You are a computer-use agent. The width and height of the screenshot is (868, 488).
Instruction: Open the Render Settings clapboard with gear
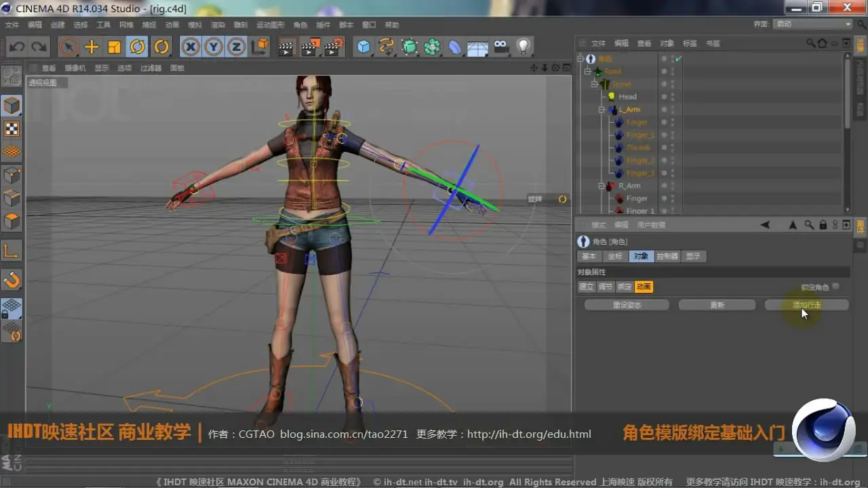(334, 47)
